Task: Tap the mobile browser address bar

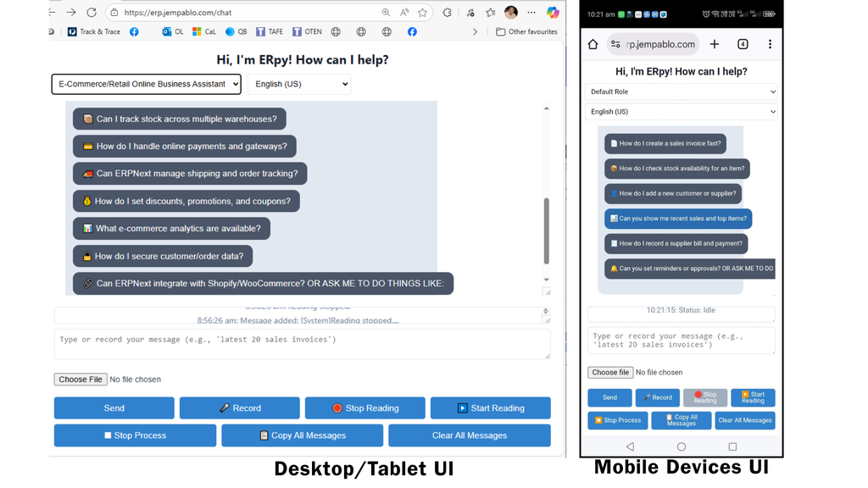Action: coord(654,44)
